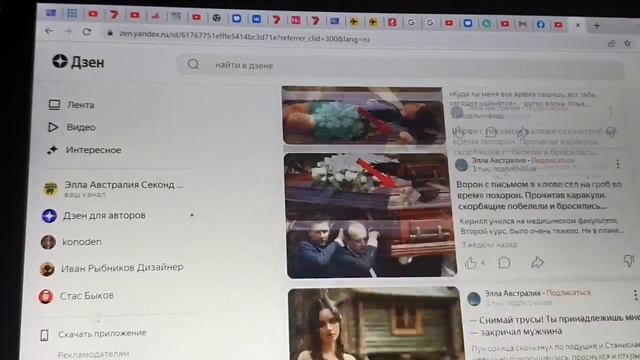This screenshot has height=360, width=640.
Task: Click the share icon in the address bar
Action: [x=611, y=43]
